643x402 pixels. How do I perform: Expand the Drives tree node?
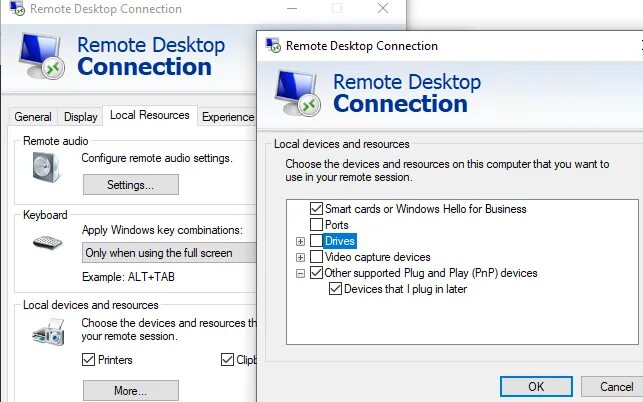(x=300, y=241)
